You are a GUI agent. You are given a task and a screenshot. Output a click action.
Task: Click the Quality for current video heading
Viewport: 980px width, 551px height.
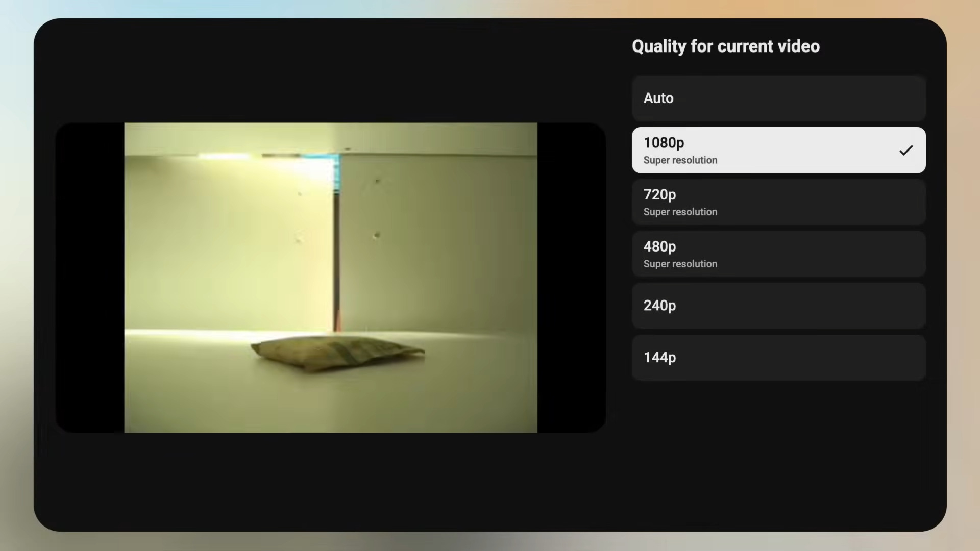[x=725, y=46]
